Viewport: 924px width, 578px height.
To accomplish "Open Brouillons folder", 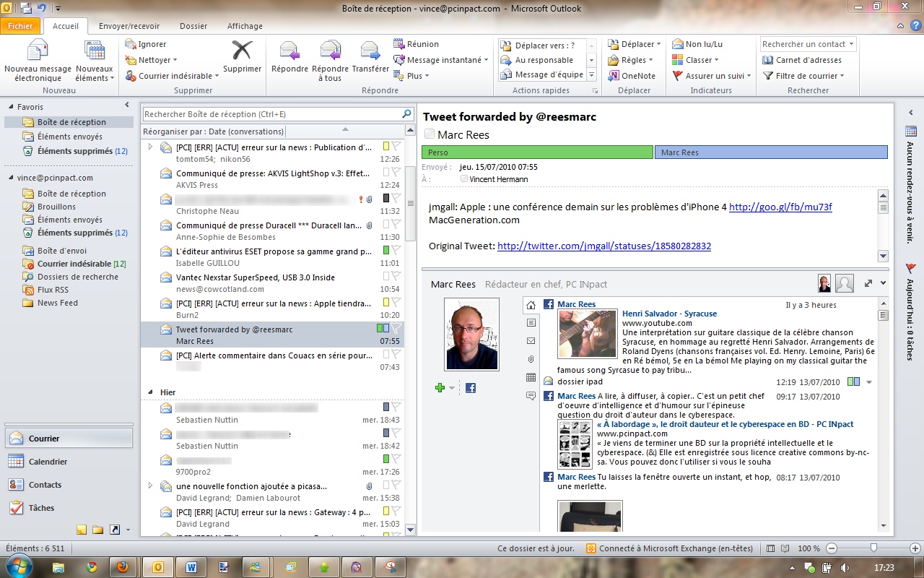I will point(56,207).
